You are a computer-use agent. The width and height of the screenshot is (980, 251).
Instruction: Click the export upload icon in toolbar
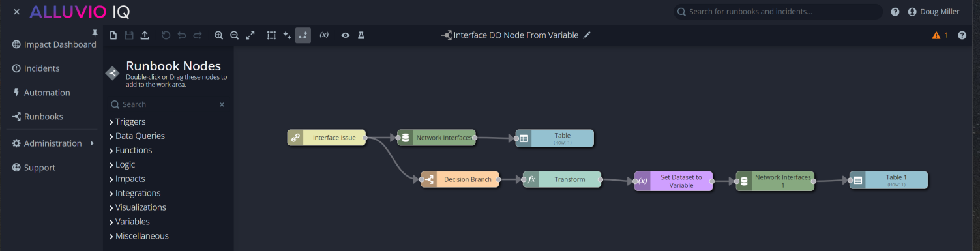tap(145, 35)
